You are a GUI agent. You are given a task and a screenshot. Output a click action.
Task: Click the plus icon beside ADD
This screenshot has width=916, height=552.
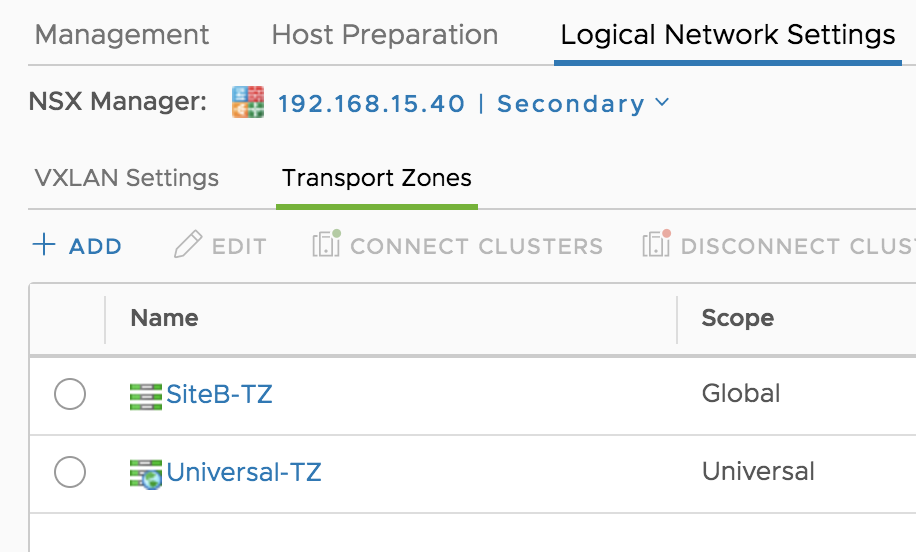pyautogui.click(x=44, y=244)
